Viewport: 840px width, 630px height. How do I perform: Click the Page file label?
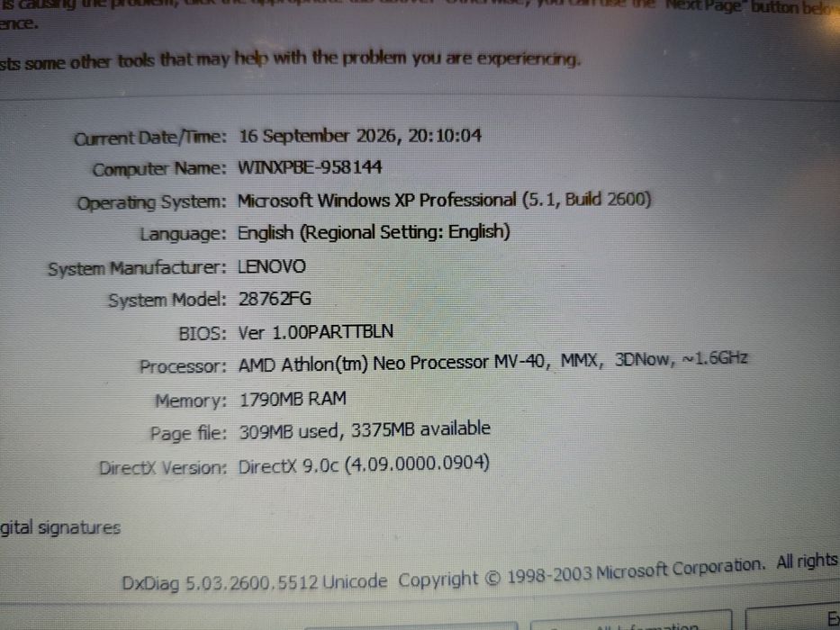point(188,434)
